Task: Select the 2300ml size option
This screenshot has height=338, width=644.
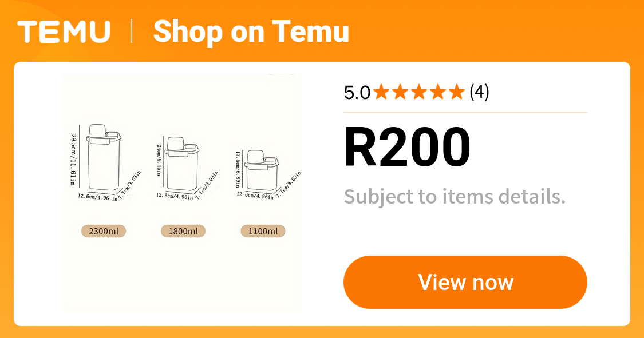Action: pos(103,231)
